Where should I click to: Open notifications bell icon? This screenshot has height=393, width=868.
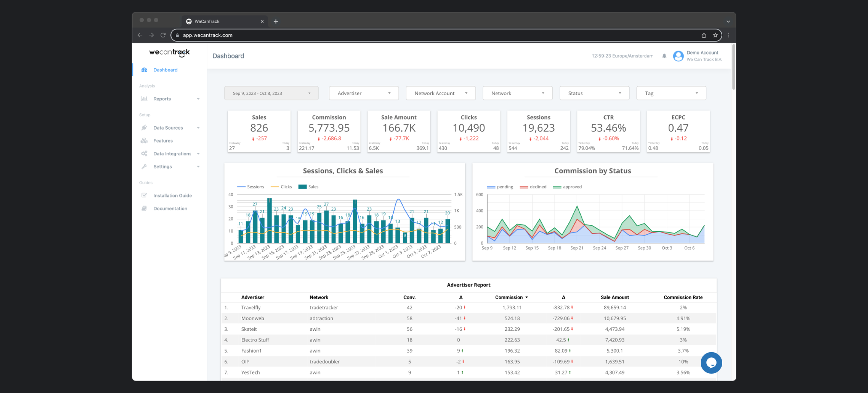(664, 56)
